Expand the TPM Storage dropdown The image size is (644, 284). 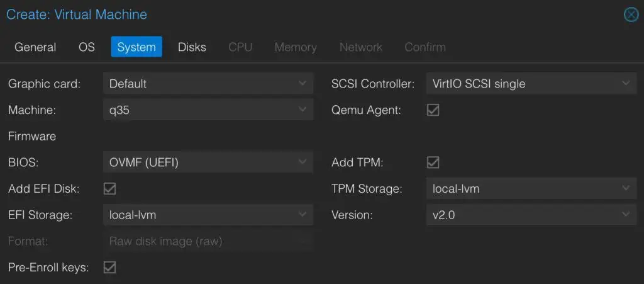coord(625,188)
